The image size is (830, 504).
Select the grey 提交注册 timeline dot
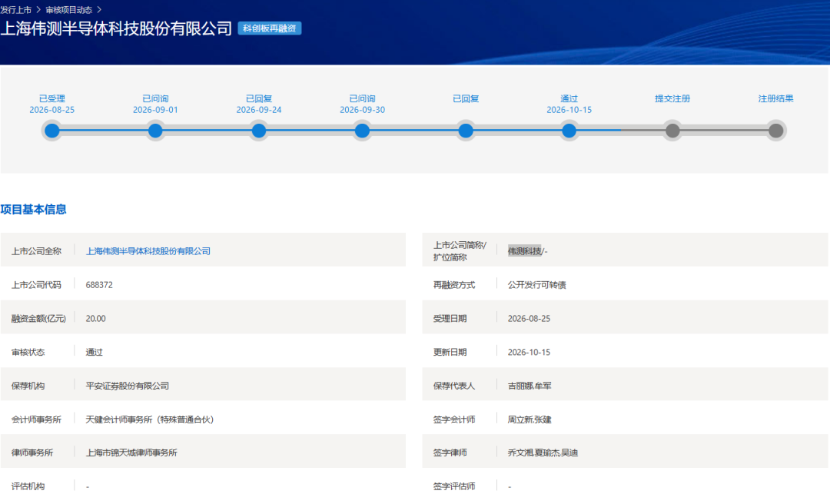672,131
